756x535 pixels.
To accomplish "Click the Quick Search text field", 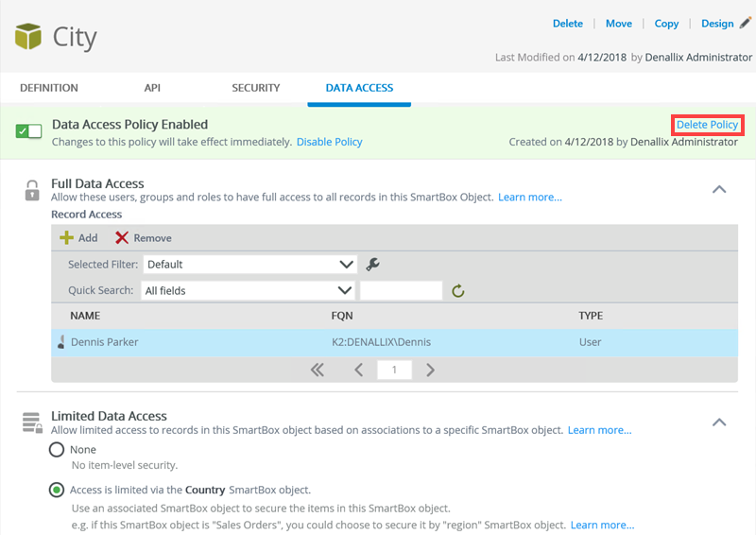I will pos(401,290).
